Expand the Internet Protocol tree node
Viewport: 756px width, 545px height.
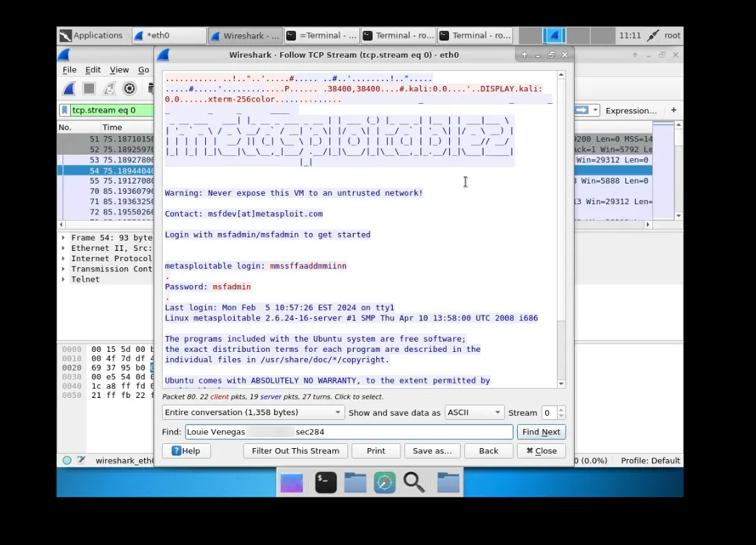[x=63, y=258]
